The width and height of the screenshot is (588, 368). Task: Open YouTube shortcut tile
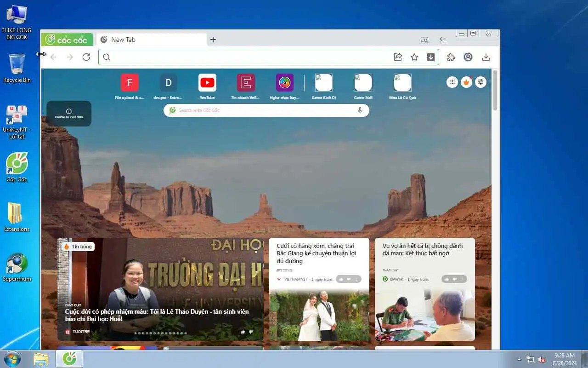pos(207,86)
